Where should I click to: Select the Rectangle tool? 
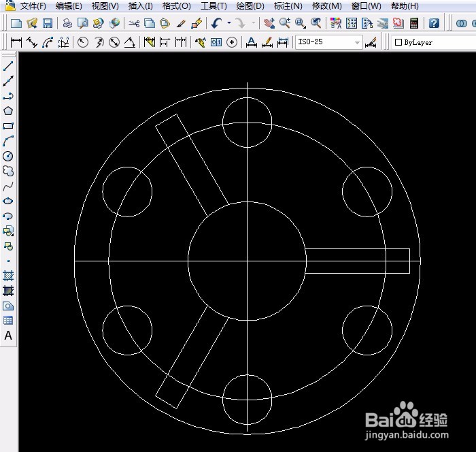tap(8, 126)
